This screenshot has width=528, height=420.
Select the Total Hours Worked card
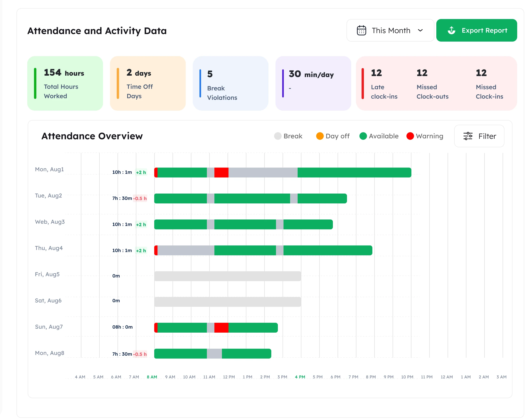(x=65, y=83)
